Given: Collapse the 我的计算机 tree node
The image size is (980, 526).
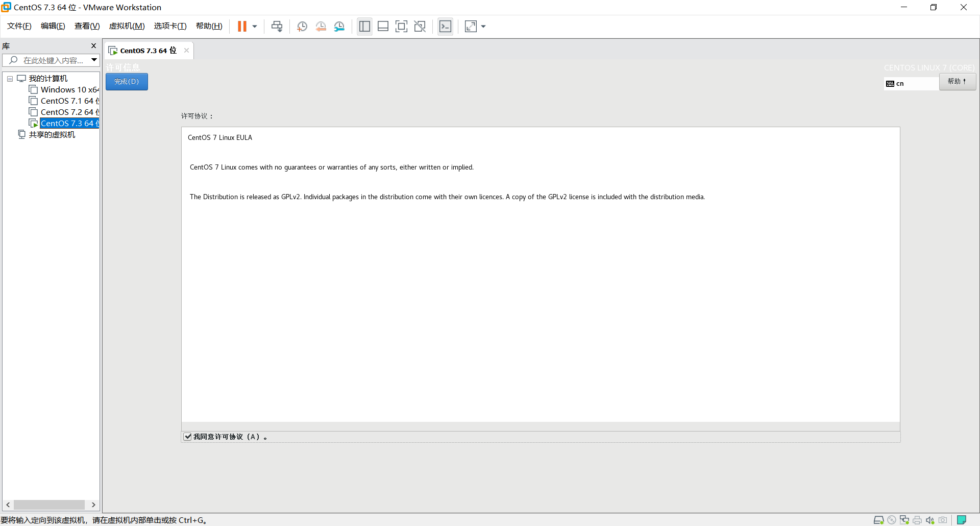Looking at the screenshot, I should pyautogui.click(x=10, y=79).
